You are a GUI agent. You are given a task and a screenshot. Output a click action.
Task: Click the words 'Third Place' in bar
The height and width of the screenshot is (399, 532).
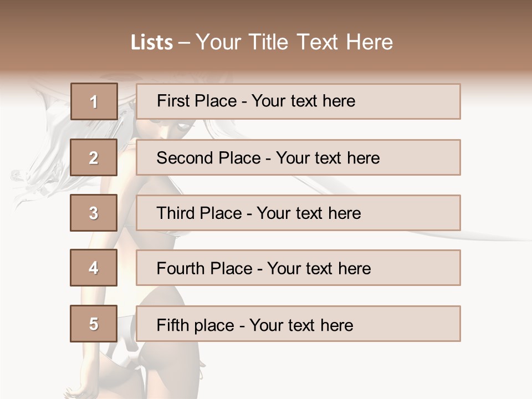199,213
